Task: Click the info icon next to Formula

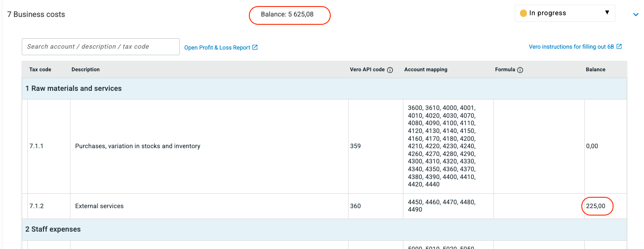Action: (x=520, y=70)
